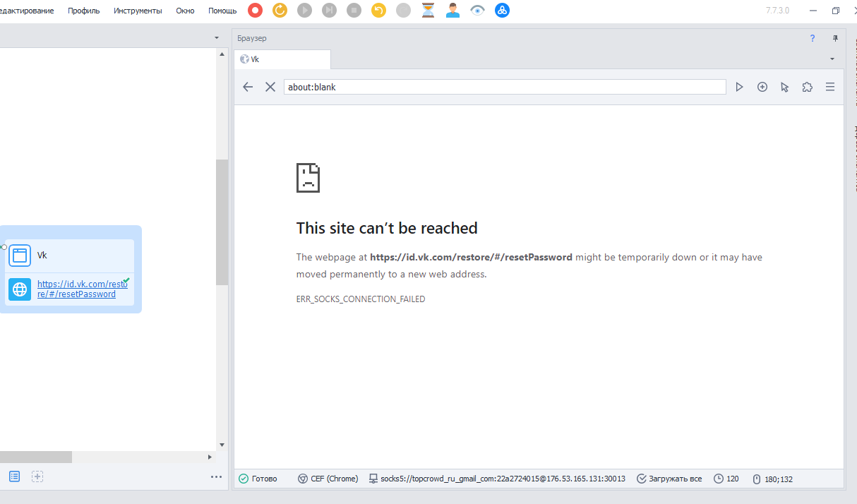Click the orange Undo arrow icon
This screenshot has width=857, height=504.
379,10
